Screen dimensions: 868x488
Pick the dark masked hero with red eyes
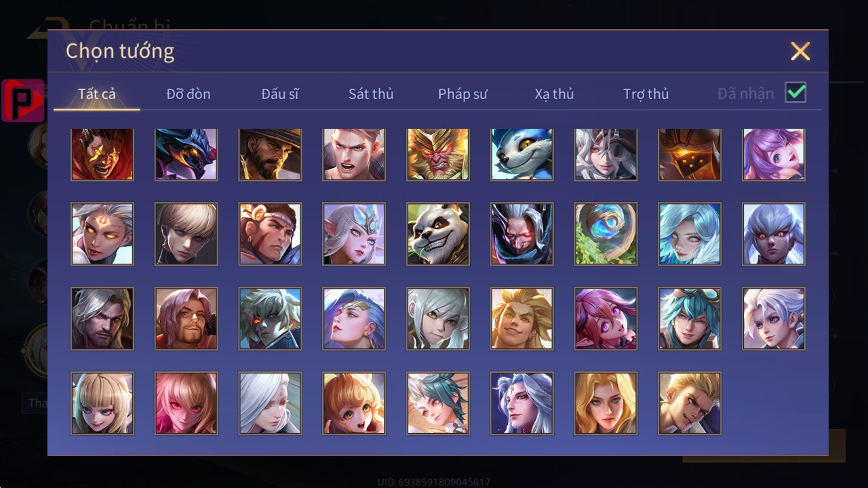pos(522,234)
